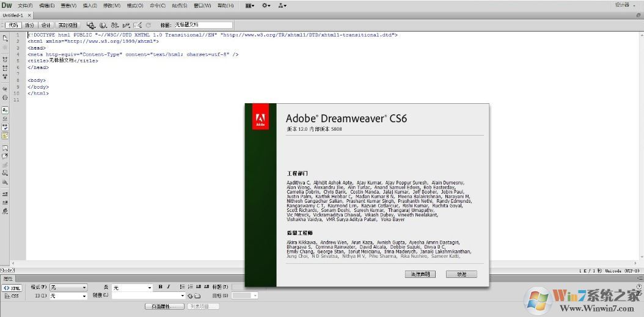Viewport: 644px width, 317px height.
Task: Open the ID(I) dropdown
Action: click(x=68, y=296)
